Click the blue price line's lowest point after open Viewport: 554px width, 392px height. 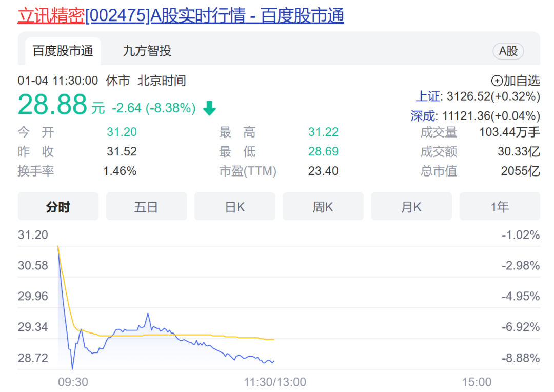72,368
